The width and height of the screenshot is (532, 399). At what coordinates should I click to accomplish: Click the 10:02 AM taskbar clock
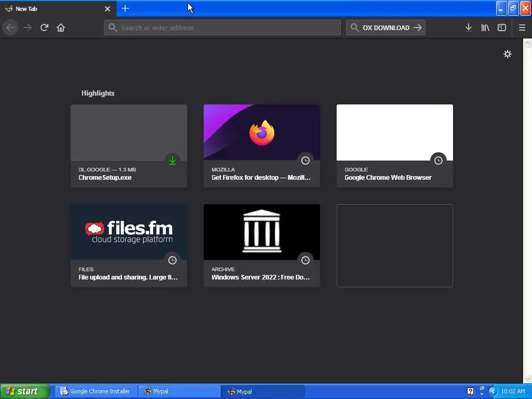tap(513, 391)
